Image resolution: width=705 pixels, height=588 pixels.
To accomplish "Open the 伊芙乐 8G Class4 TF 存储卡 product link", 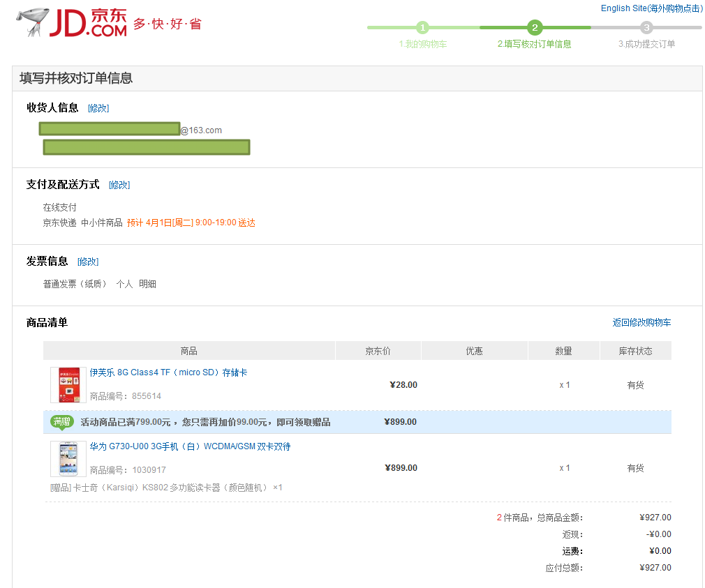I will tap(169, 372).
